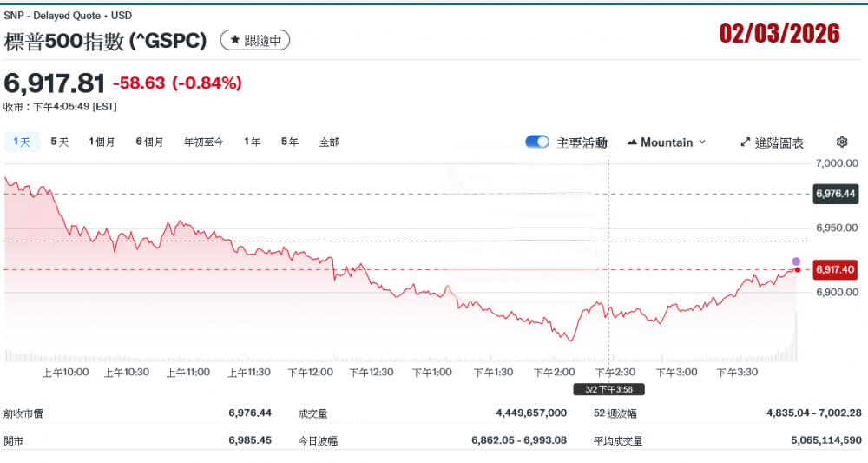Click the 6,976.44 previous close label
Screen dimensions: 868x463
835,194
